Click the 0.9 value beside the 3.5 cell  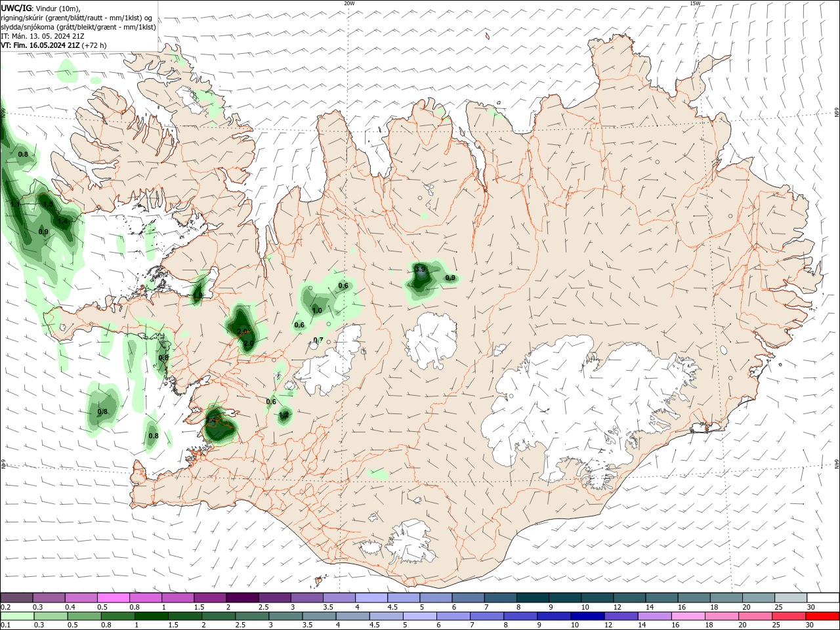tap(450, 278)
